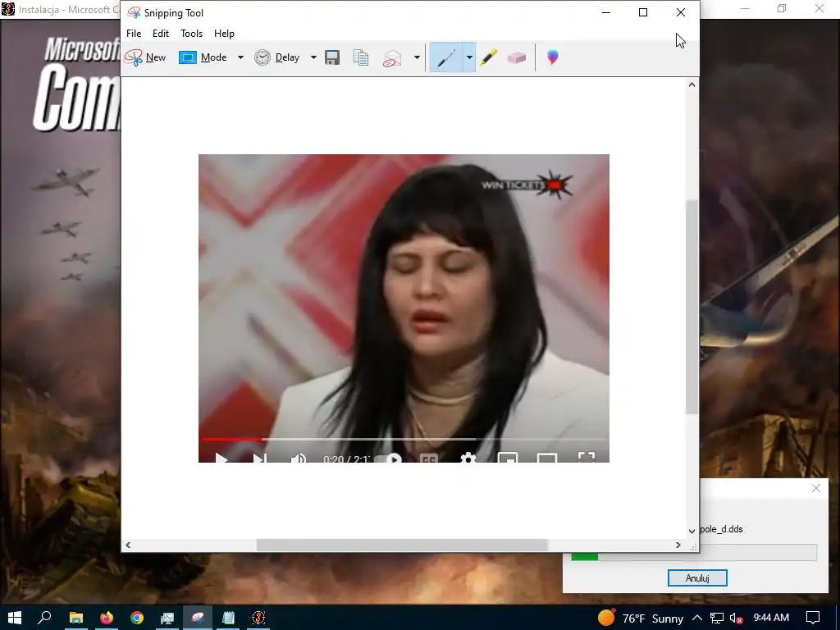This screenshot has width=840, height=630.
Task: Minimize the Snipping Tool window
Action: [x=606, y=12]
